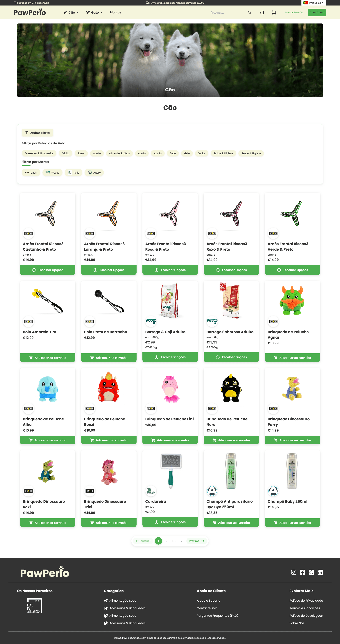Expand the Gato navigation dropdown
Image resolution: width=340 pixels, height=644 pixels.
(x=94, y=12)
